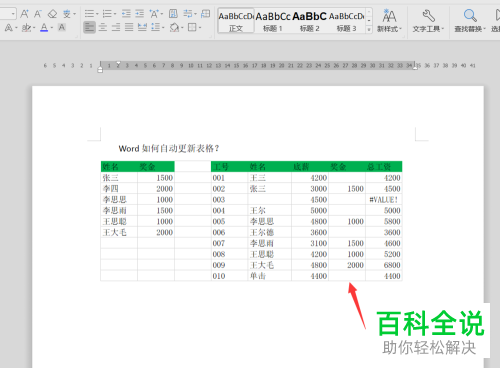Click the cell containing 张三 in left table
This screenshot has height=368, width=500.
119,178
